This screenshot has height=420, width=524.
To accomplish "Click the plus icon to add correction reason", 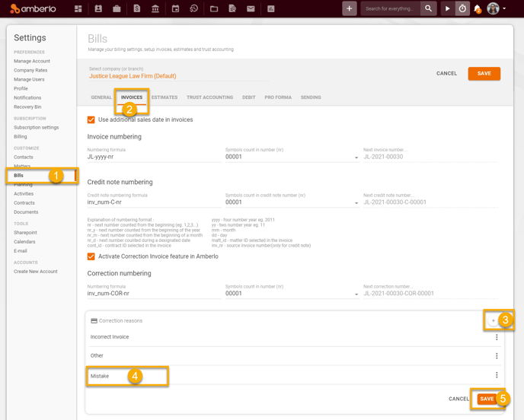I will tap(493, 321).
